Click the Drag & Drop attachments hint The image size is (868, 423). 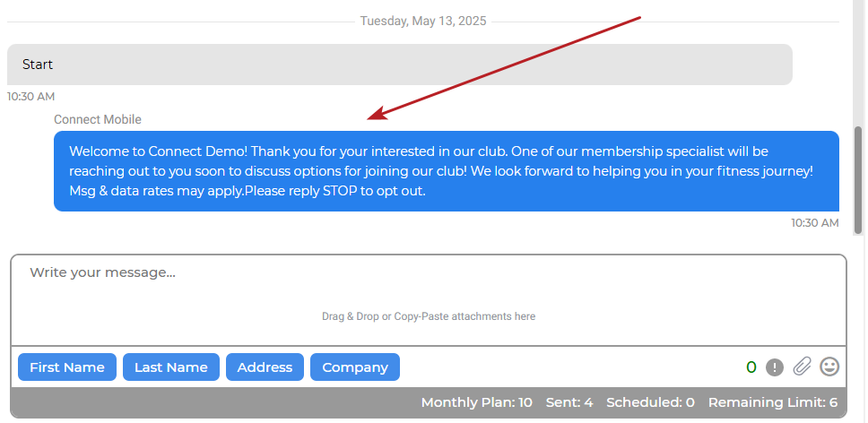tap(429, 316)
